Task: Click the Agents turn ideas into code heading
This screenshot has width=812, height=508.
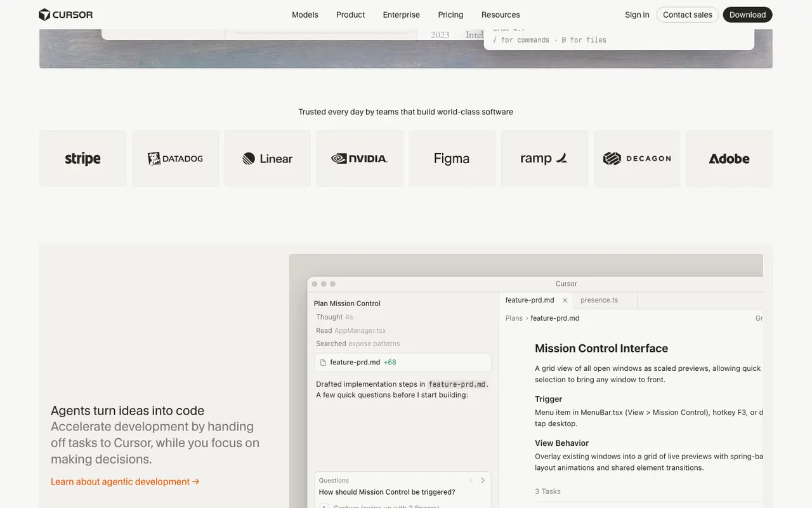Action: [128, 410]
